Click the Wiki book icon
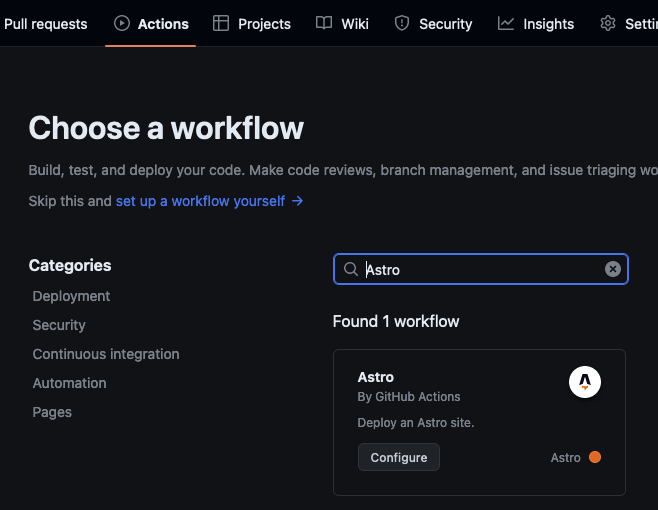The height and width of the screenshot is (510, 658). [x=324, y=24]
